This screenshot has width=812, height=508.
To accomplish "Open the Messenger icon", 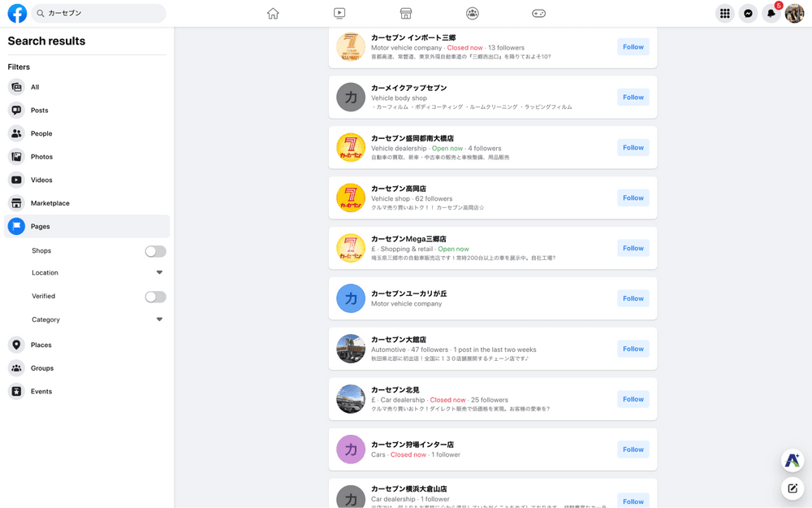I will 748,14.
